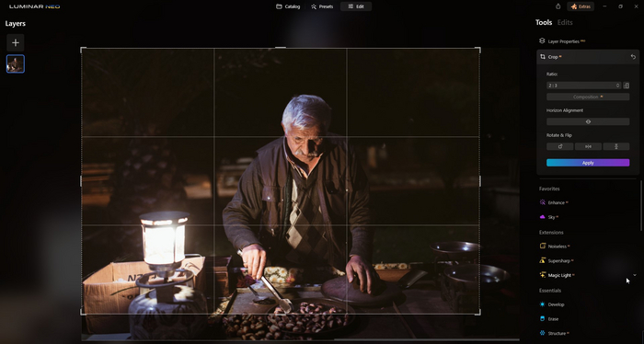
Task: Open the Catalog tab
Action: click(288, 6)
